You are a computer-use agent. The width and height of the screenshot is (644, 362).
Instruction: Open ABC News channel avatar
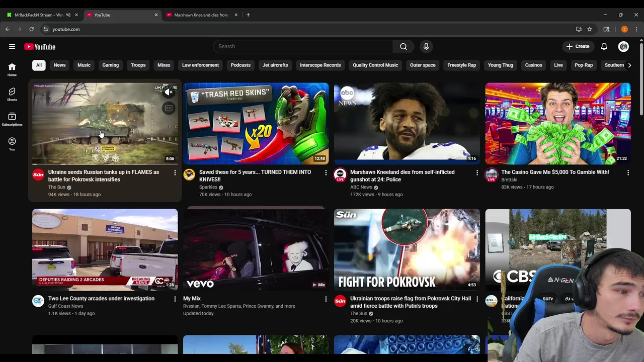click(x=340, y=174)
